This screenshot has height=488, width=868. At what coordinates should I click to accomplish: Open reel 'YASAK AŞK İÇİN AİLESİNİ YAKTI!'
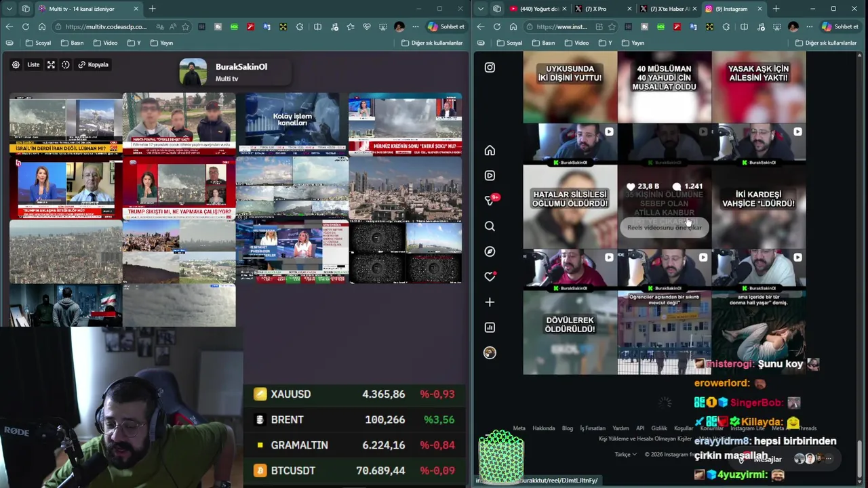pyautogui.click(x=759, y=87)
